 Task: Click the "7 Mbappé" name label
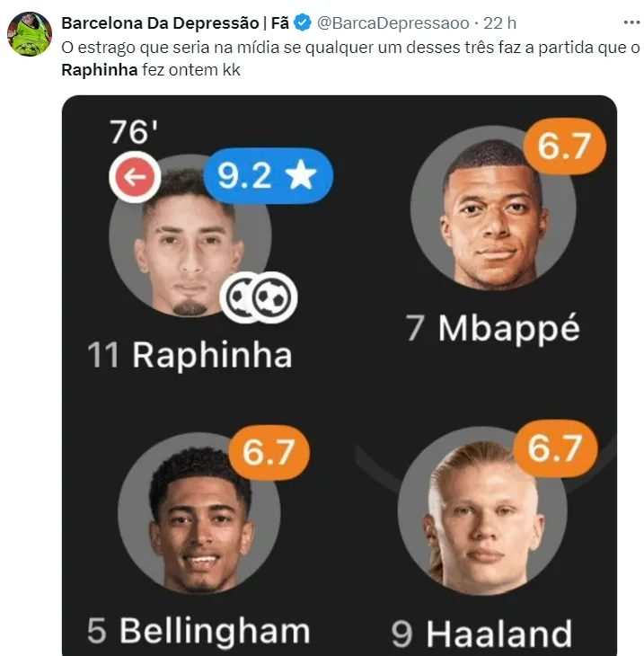[492, 328]
